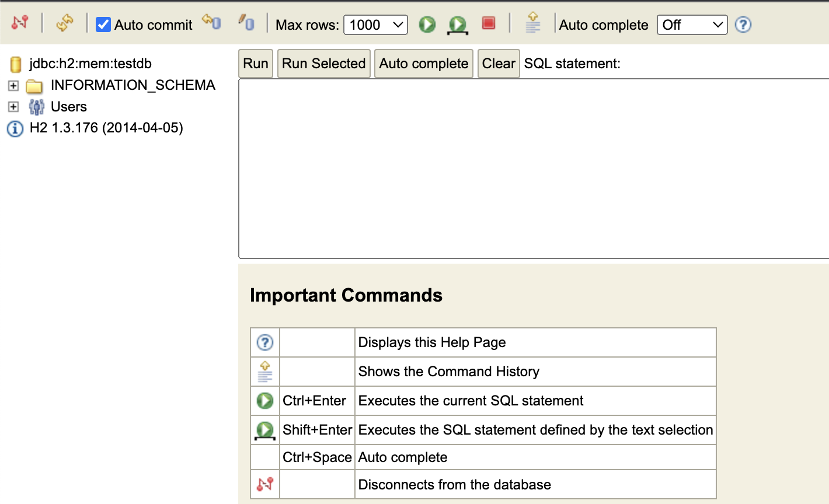
Task: Click inside the SQL statement text area
Action: coord(534,169)
